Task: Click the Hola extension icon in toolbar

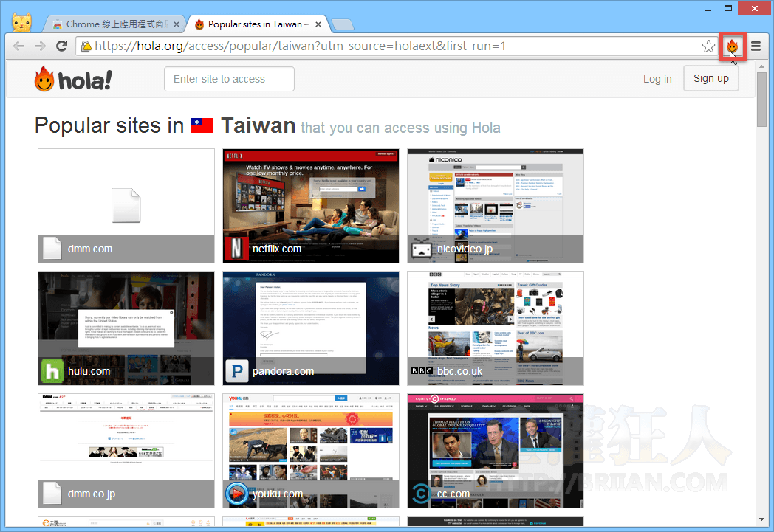Action: point(732,46)
